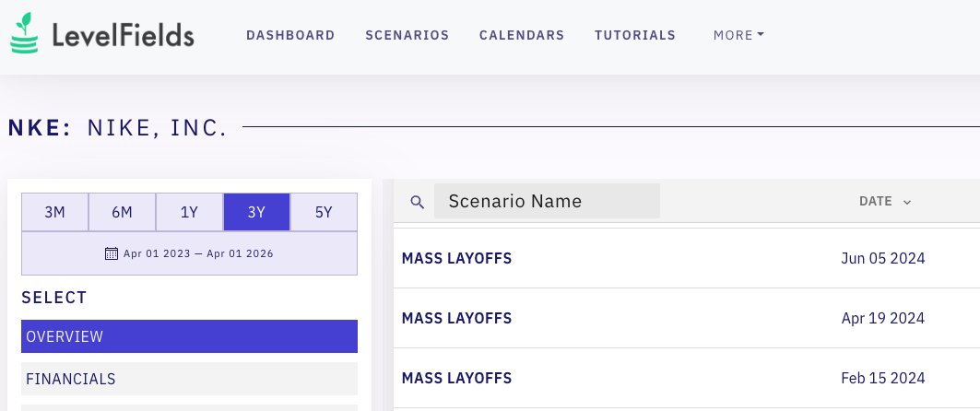Select the 3Y time range
This screenshot has width=980, height=411.
click(x=256, y=212)
